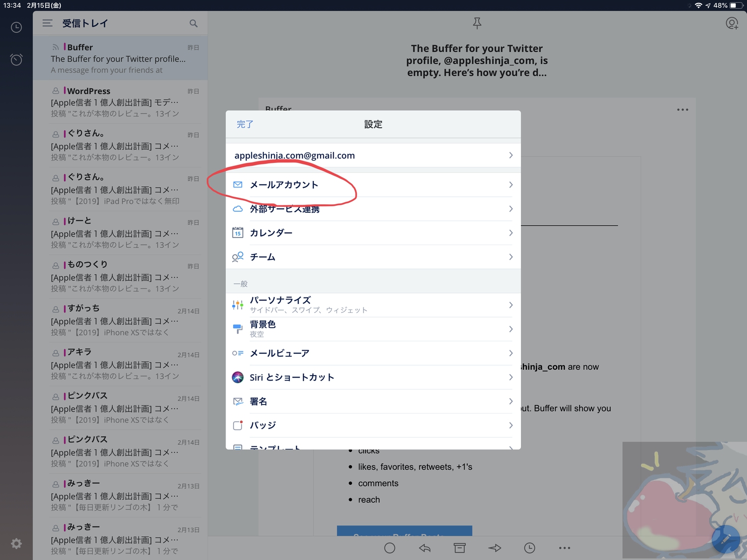This screenshot has height=560, width=747.
Task: Open the message options ellipsis menu
Action: pos(683,110)
